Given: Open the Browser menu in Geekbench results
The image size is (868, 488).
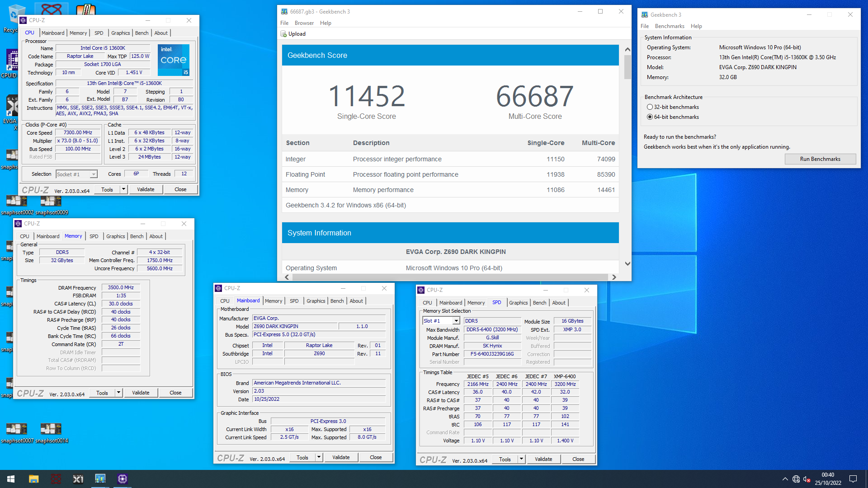Looking at the screenshot, I should (x=304, y=23).
